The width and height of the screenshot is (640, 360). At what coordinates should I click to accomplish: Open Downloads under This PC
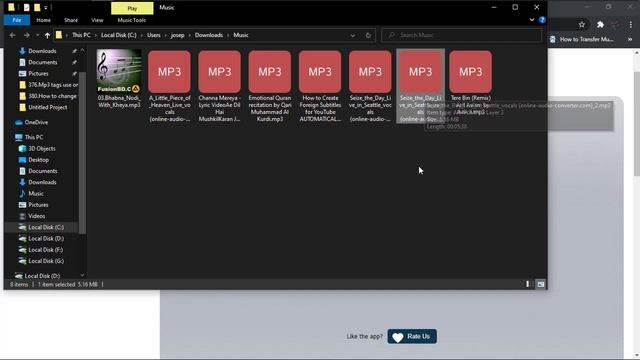tap(38, 182)
